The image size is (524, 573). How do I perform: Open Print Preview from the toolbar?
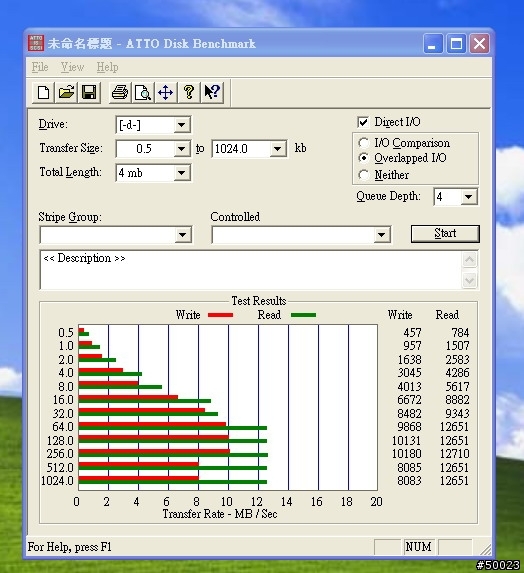(143, 92)
